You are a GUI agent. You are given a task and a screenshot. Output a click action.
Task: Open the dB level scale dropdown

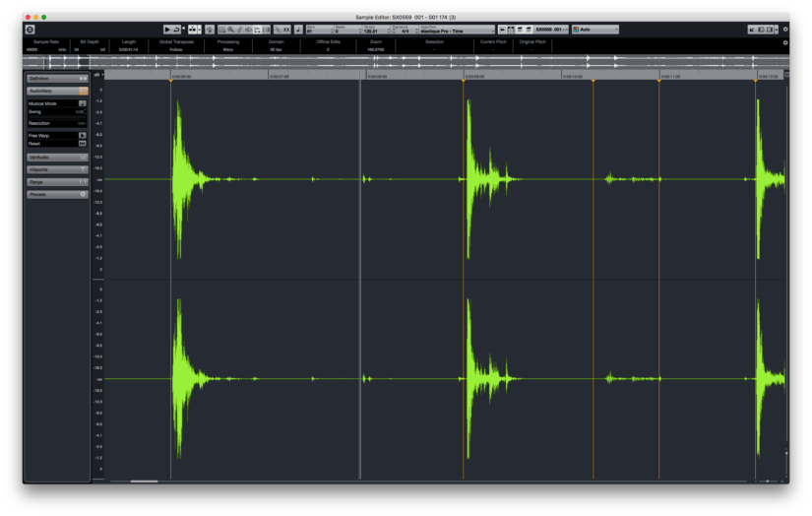pyautogui.click(x=98, y=75)
